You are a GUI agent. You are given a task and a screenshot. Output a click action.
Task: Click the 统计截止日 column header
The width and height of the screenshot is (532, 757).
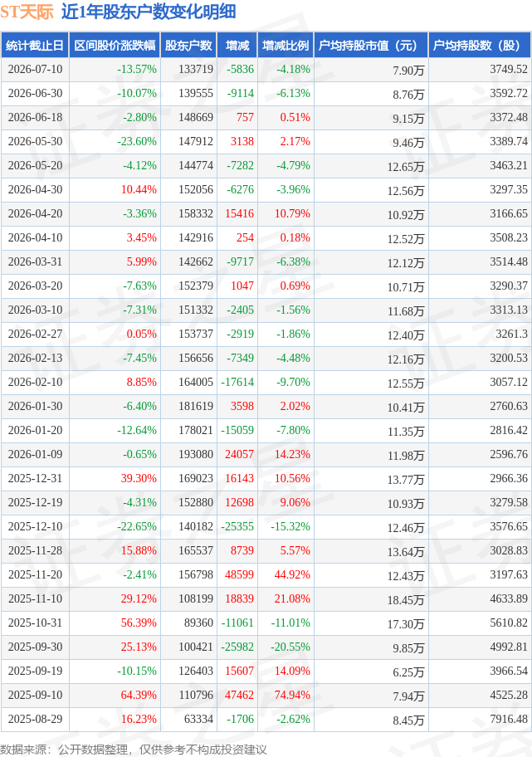coord(35,46)
